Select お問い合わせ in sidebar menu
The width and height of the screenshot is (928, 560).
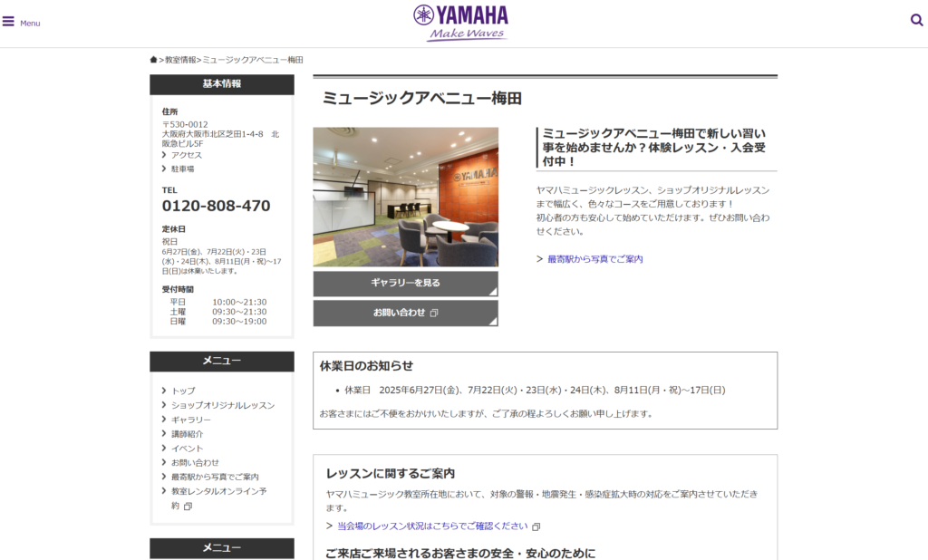(x=195, y=462)
